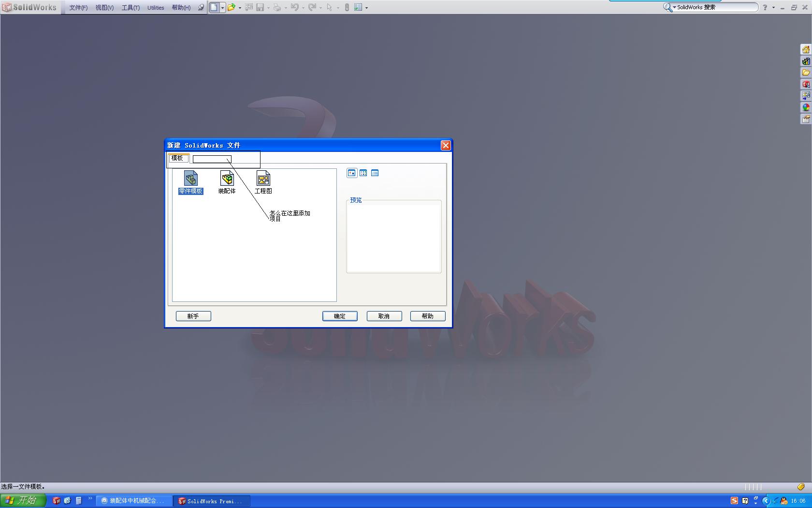812x508 pixels.
Task: Click the Print toolbar icon
Action: 277,7
